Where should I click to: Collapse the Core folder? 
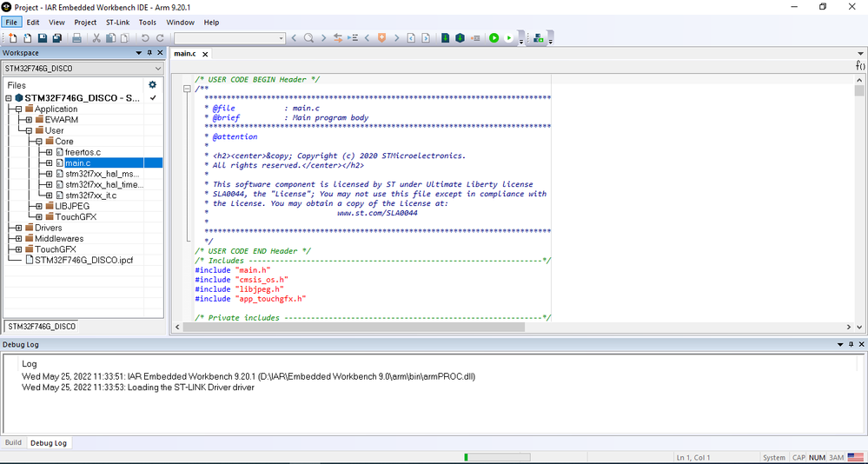39,141
